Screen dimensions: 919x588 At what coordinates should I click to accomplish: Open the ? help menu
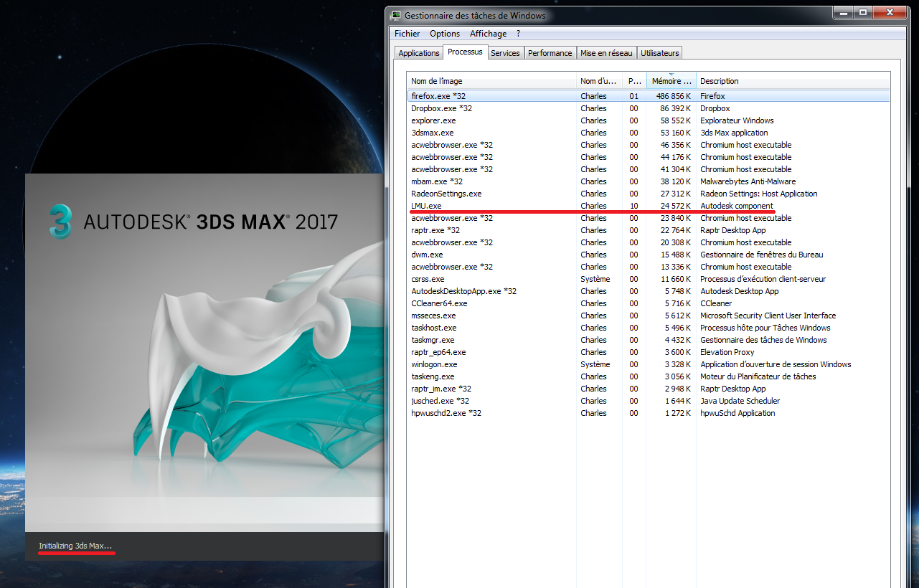point(518,34)
